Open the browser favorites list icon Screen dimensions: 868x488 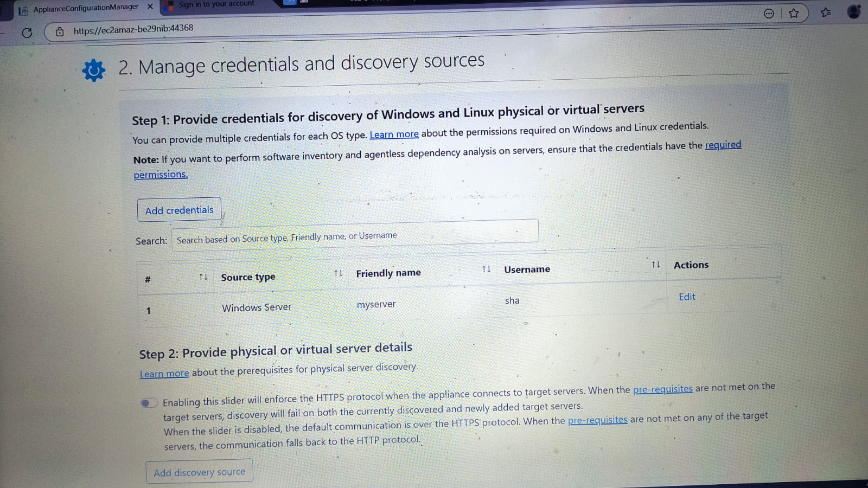point(826,12)
